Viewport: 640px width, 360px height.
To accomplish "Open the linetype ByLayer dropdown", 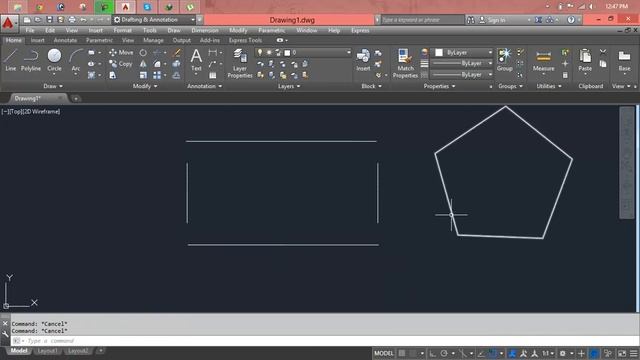I will click(462, 75).
